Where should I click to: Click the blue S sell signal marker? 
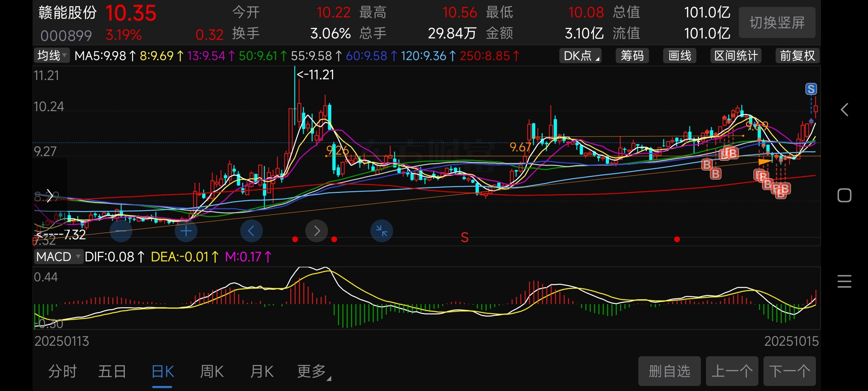(811, 89)
